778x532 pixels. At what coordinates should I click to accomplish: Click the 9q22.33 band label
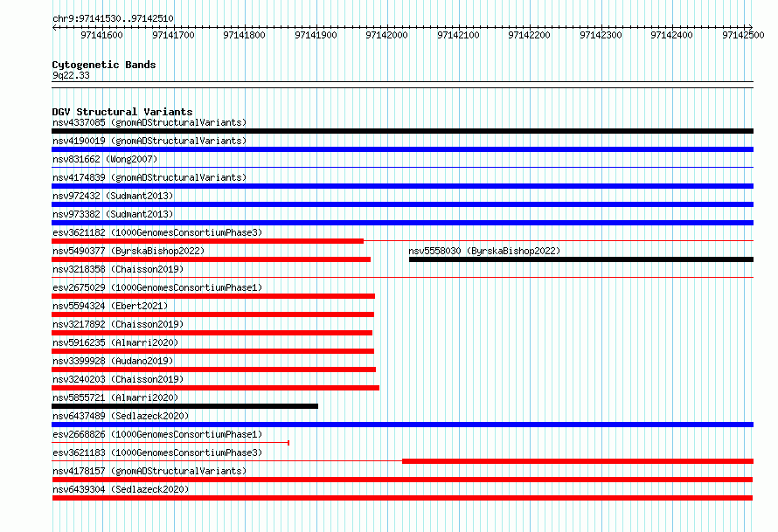71,75
